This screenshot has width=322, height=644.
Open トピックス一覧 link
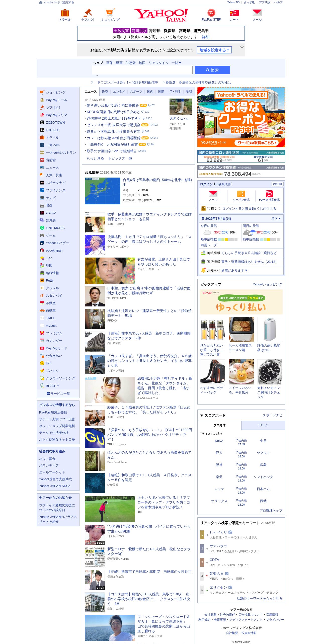pos(120,158)
